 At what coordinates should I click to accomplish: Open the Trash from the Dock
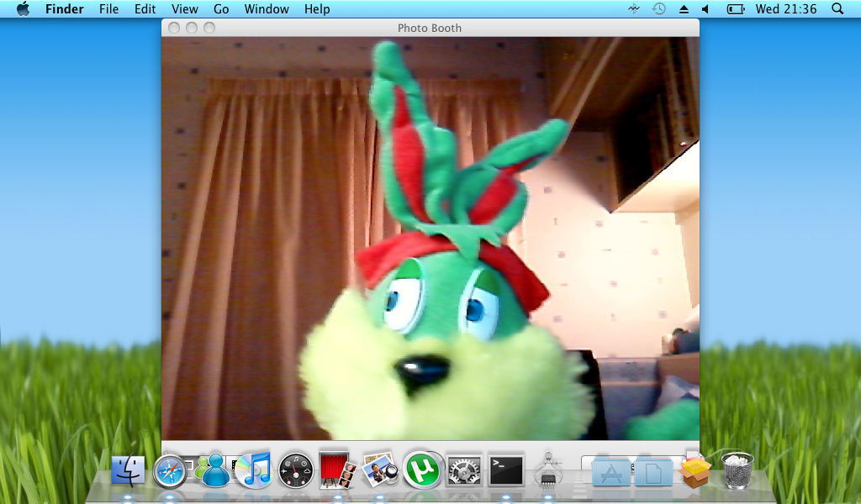pyautogui.click(x=737, y=470)
